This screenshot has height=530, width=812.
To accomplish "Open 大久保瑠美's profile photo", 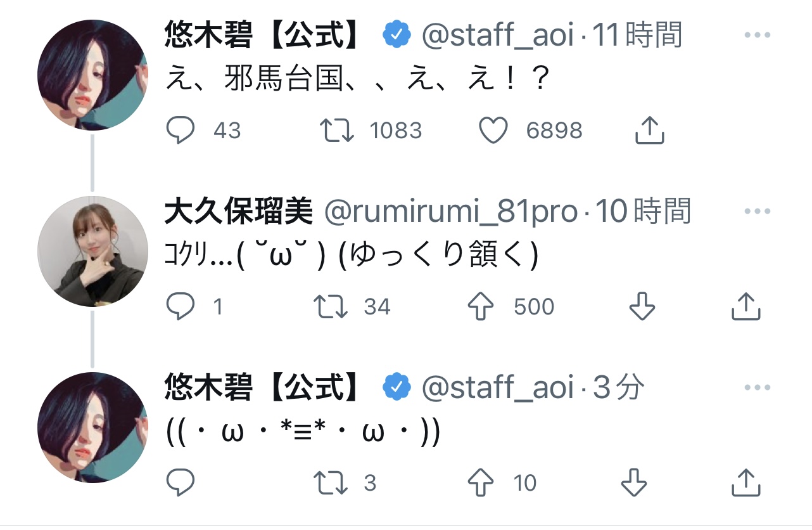I will pos(92,252).
